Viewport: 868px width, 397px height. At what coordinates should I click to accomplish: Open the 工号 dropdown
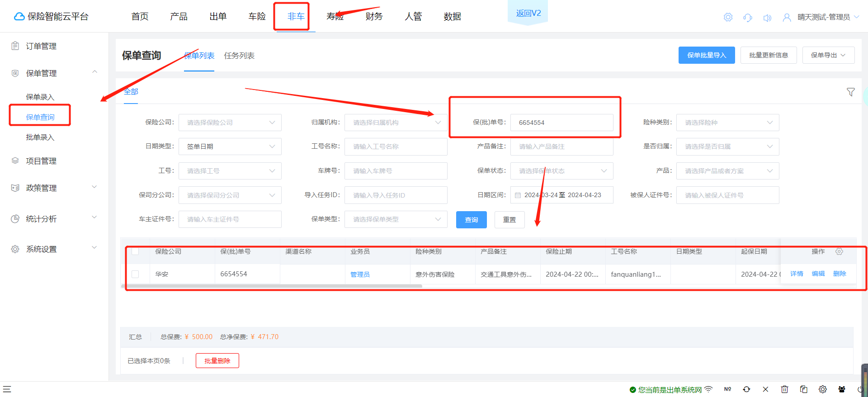(230, 171)
